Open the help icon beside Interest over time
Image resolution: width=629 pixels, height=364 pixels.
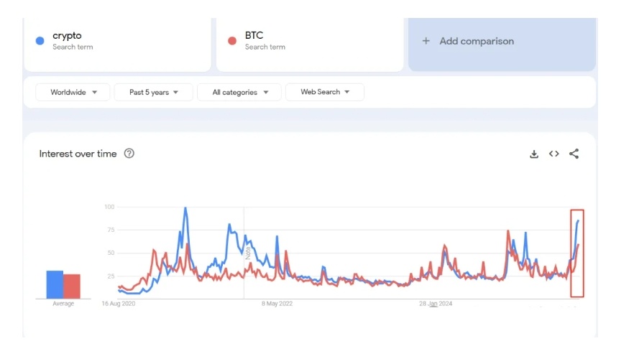point(129,154)
